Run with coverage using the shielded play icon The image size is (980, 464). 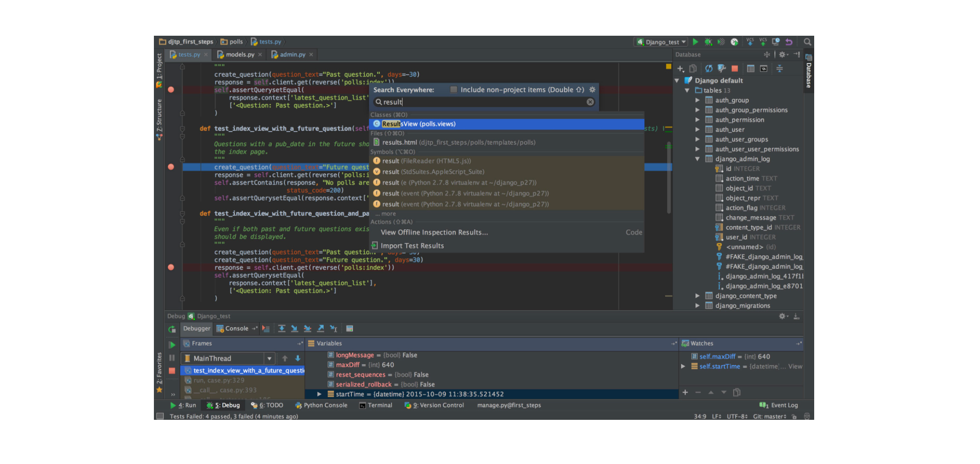point(721,42)
